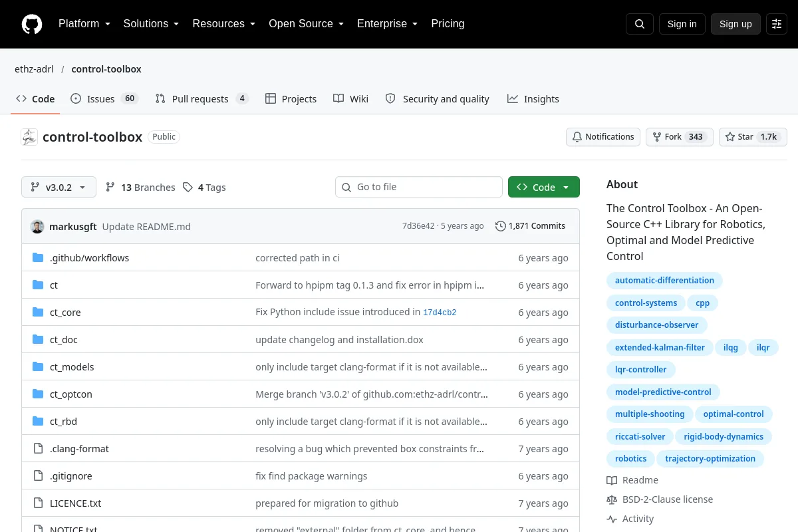Click the tags label icon
The height and width of the screenshot is (532, 798).
coord(188,188)
